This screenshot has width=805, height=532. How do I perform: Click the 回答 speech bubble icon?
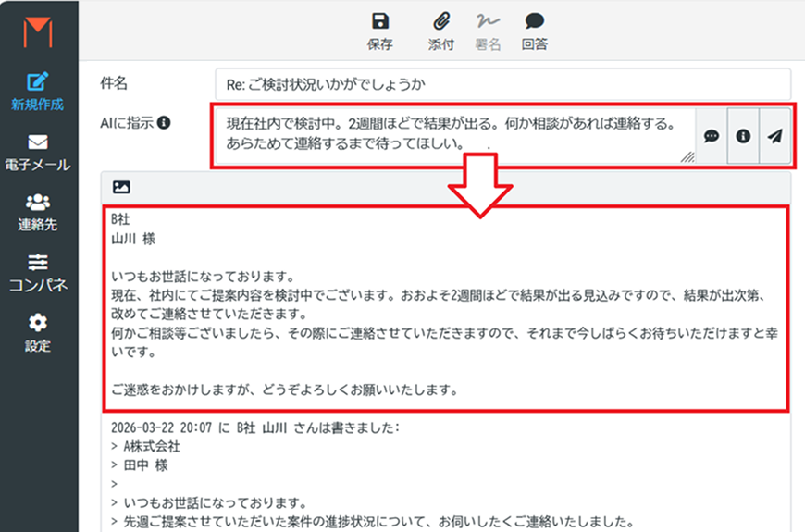[x=534, y=21]
